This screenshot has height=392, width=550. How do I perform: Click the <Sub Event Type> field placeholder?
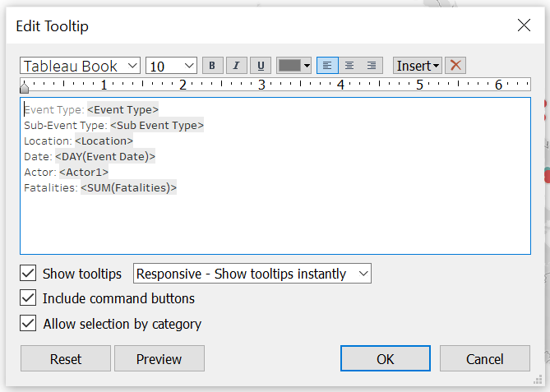157,125
